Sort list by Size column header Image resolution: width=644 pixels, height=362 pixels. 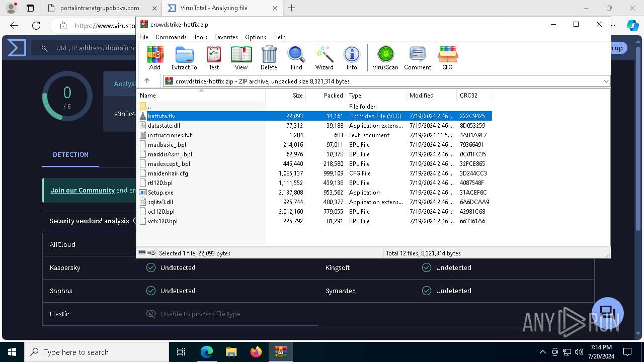click(x=285, y=95)
